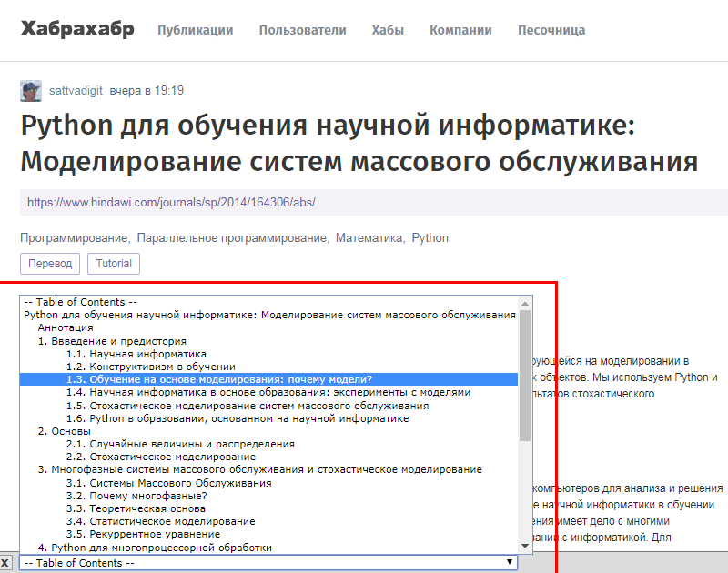Image resolution: width=728 pixels, height=573 pixels.
Task: Pick '1.5. Стохастическое моделирование систем' entry
Action: pos(268,406)
